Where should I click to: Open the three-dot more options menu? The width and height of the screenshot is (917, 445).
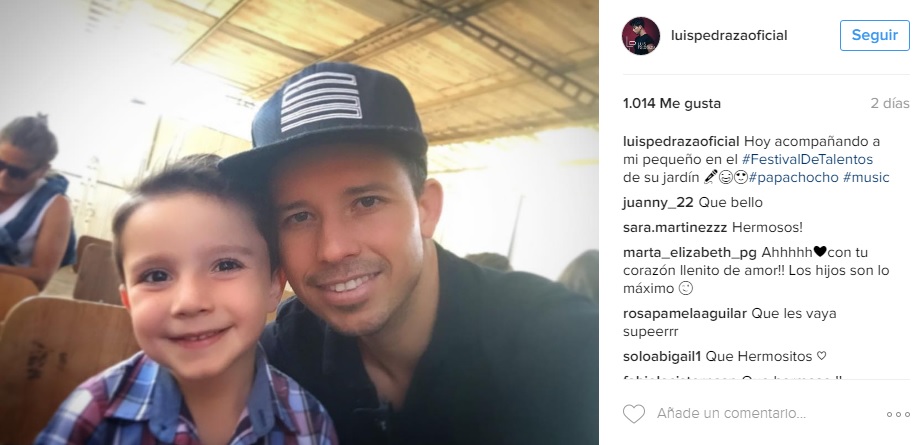(x=898, y=415)
